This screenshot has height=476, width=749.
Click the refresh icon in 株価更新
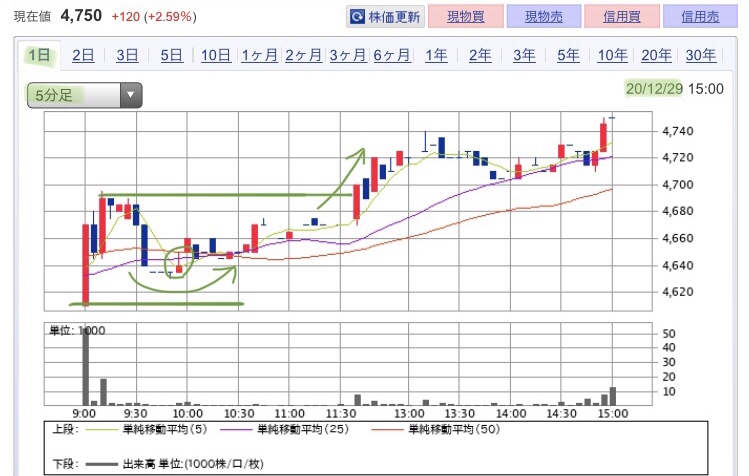click(x=357, y=17)
